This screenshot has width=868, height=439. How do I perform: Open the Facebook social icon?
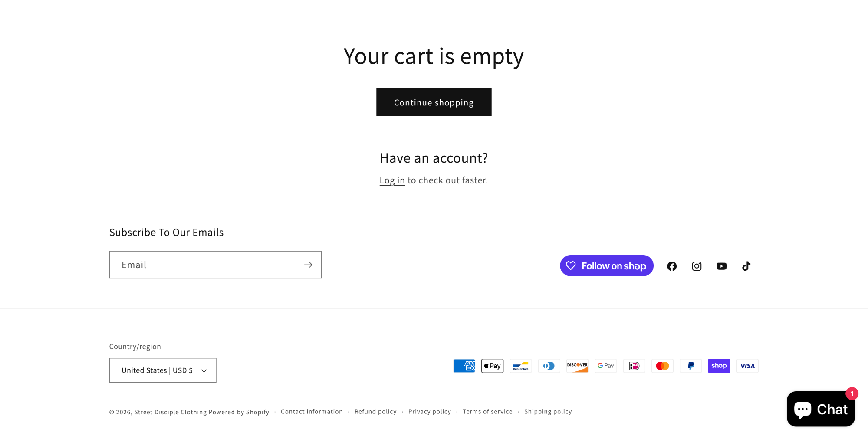pos(672,266)
